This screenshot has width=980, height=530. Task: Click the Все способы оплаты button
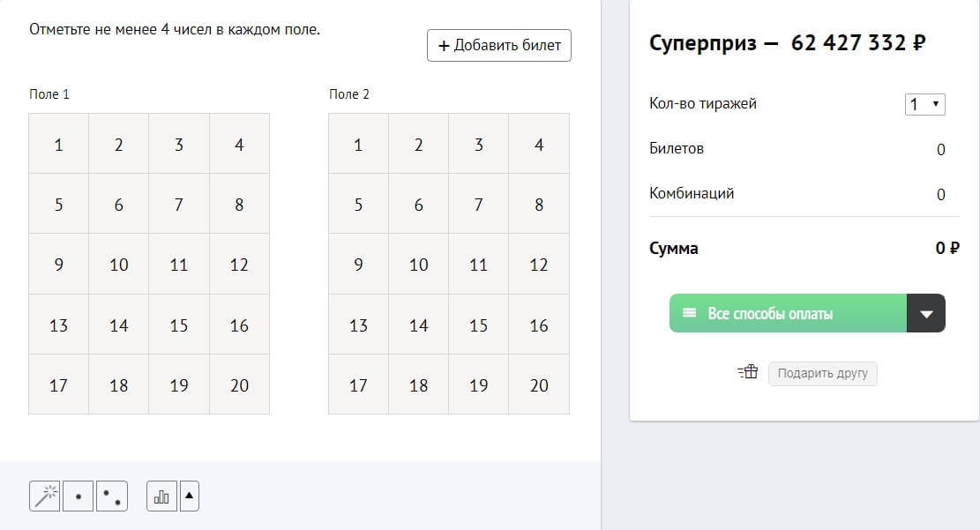point(788,313)
